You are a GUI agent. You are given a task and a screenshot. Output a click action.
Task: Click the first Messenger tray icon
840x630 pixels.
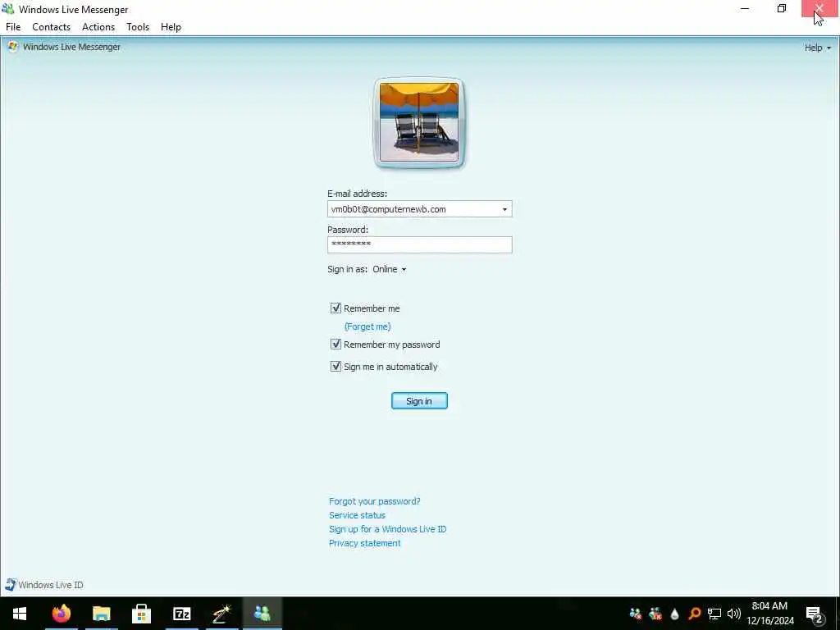click(x=636, y=614)
